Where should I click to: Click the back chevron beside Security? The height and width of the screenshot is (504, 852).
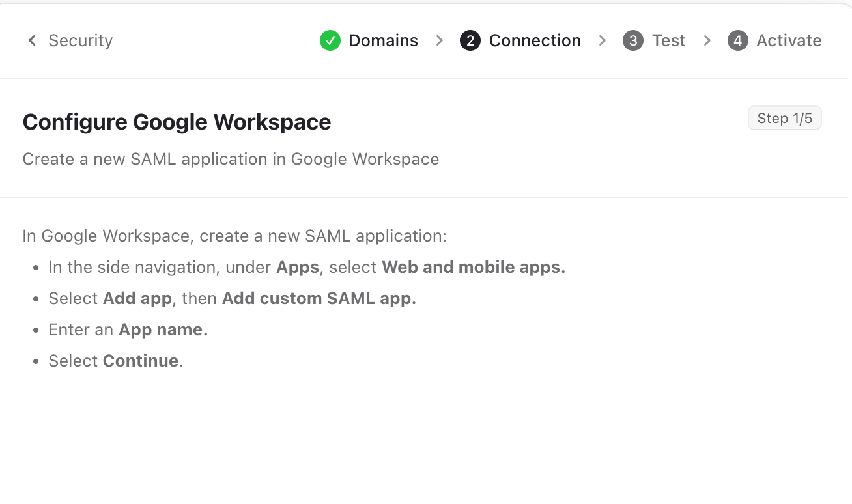[x=31, y=40]
